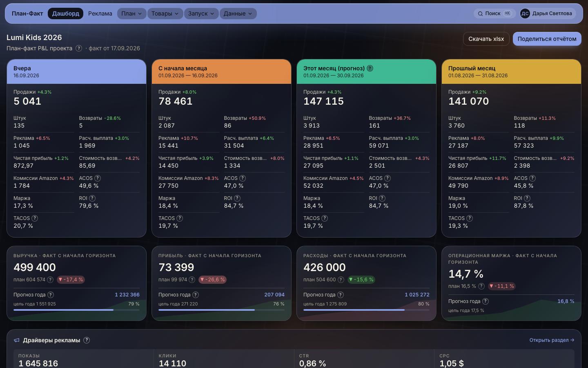Expand the Данные dropdown
This screenshot has width=588, height=368.
click(238, 13)
